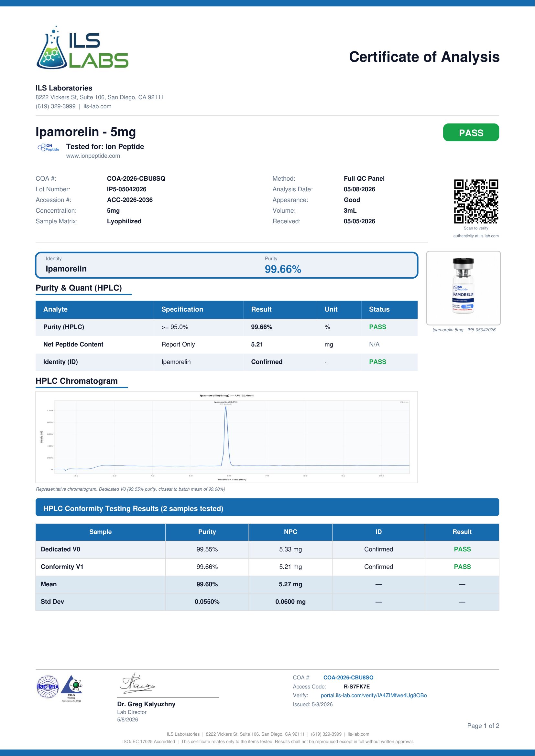Click the lot number IP5-05042026 value

126,189
